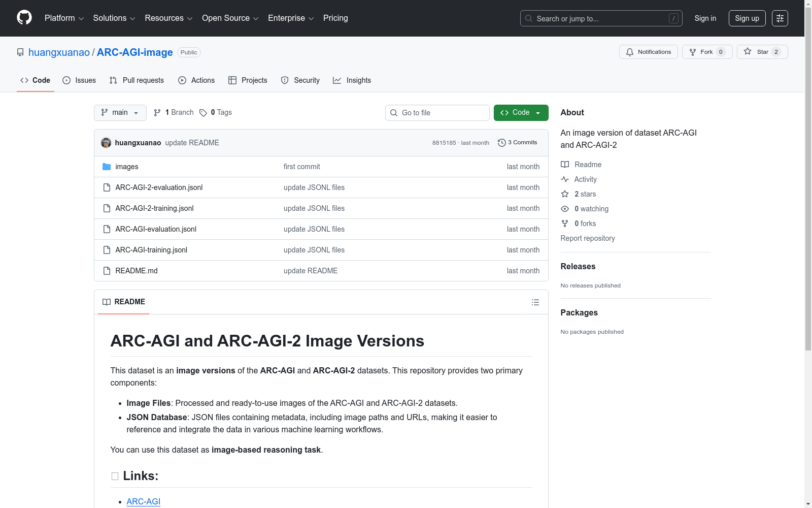
Task: Open ARC-AGI-2-evaluation.jsonl file
Action: pyautogui.click(x=159, y=187)
